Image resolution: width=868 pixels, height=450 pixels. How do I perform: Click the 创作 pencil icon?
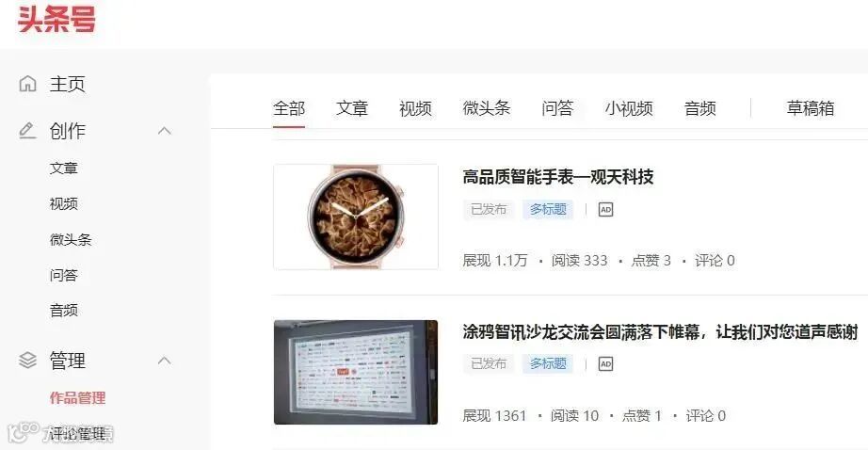coord(27,131)
